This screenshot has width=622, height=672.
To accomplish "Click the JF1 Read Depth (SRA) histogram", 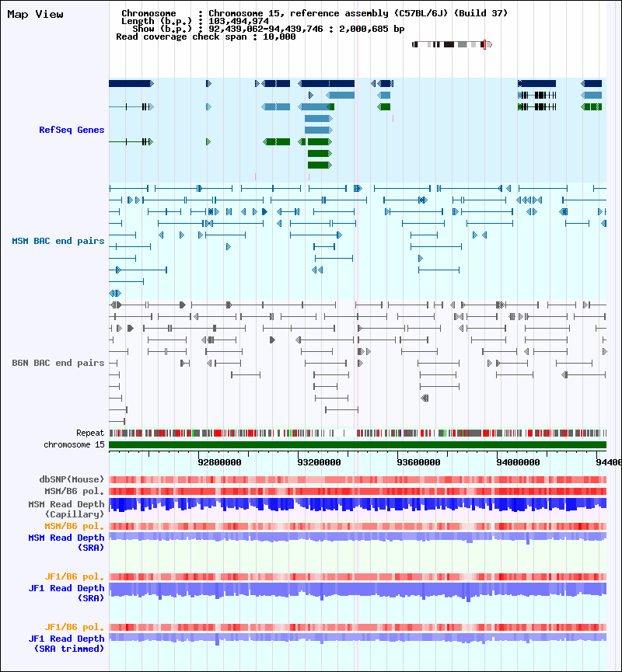I will [358, 591].
